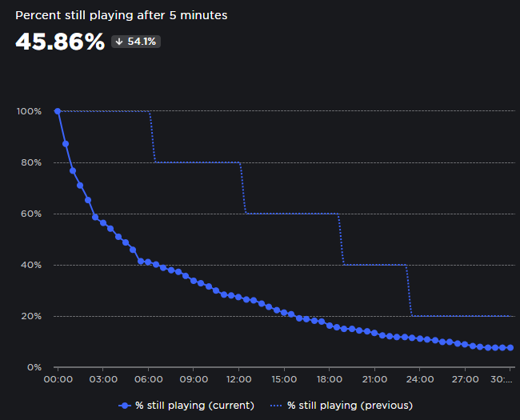Screen dimensions: 520x420
Task: Click the solid dot marker for current legend
Action: (124, 406)
